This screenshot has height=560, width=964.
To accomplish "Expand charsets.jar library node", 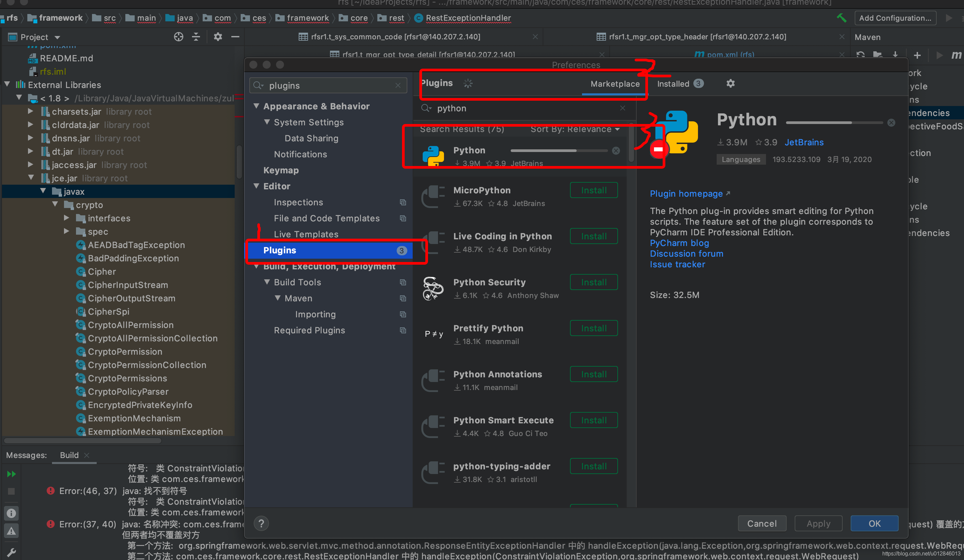I will click(x=30, y=111).
